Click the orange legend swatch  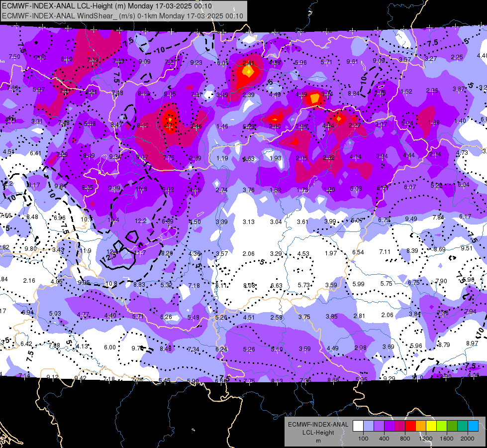421,426
